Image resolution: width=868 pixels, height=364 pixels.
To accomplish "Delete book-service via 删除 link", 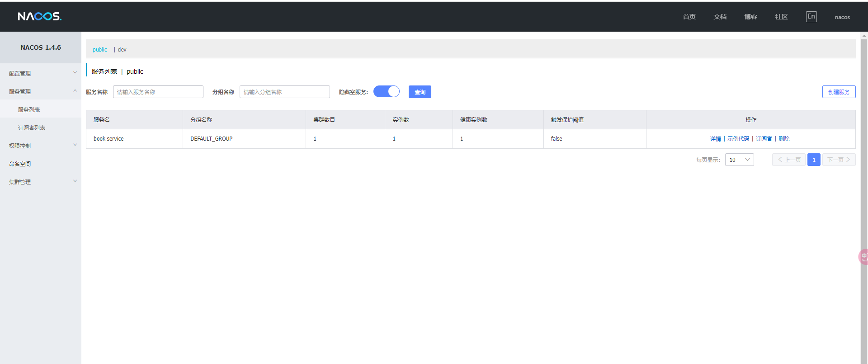I will click(x=784, y=139).
